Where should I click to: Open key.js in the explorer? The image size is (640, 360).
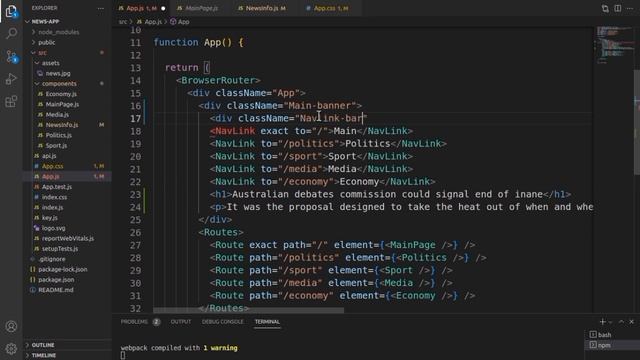pos(49,218)
